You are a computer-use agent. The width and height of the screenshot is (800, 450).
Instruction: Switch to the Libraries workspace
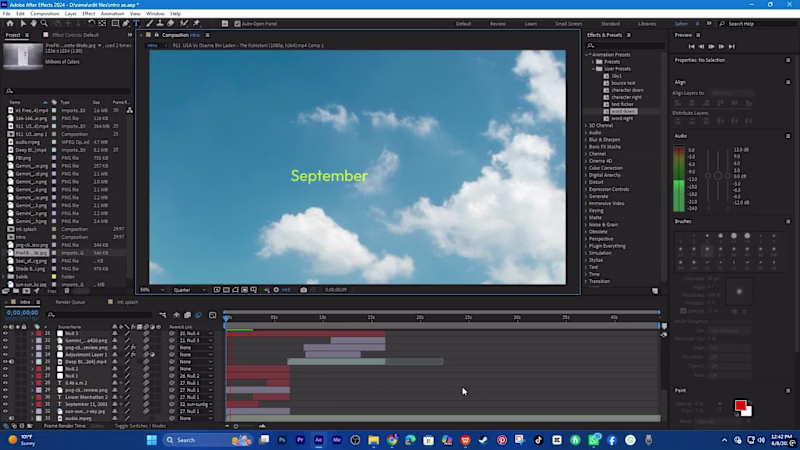coord(647,24)
